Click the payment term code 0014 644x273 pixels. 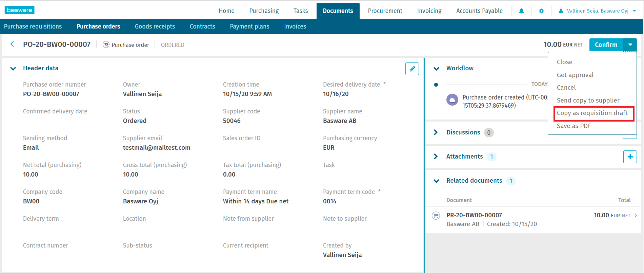click(x=329, y=201)
